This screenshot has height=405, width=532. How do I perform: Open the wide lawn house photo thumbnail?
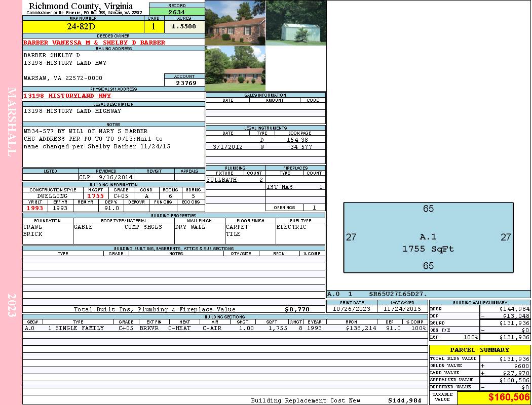235,68
